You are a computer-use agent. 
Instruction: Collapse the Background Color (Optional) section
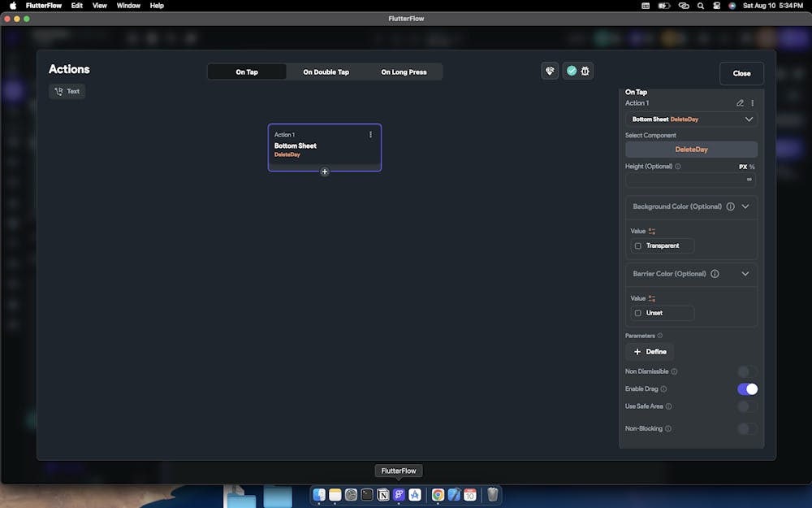pos(745,206)
